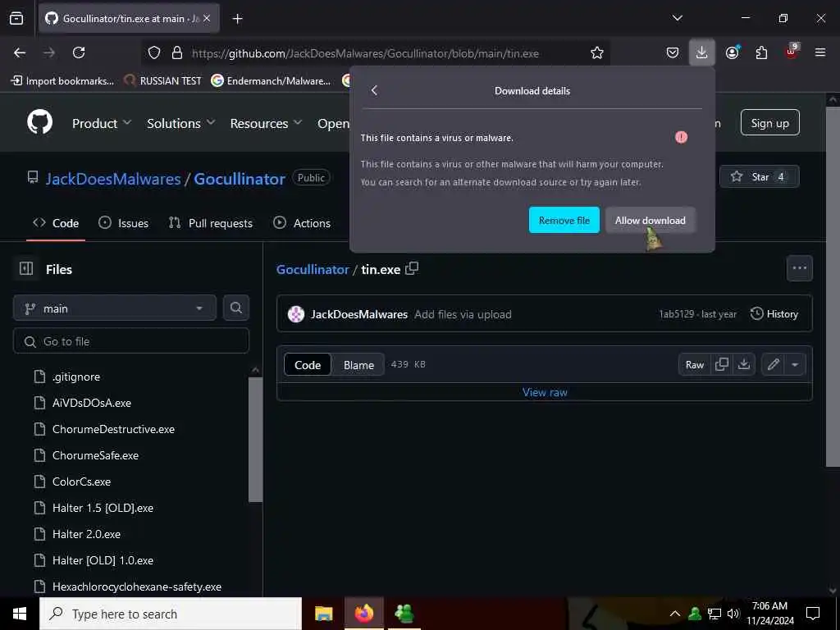Select the Code tab

coord(56,223)
